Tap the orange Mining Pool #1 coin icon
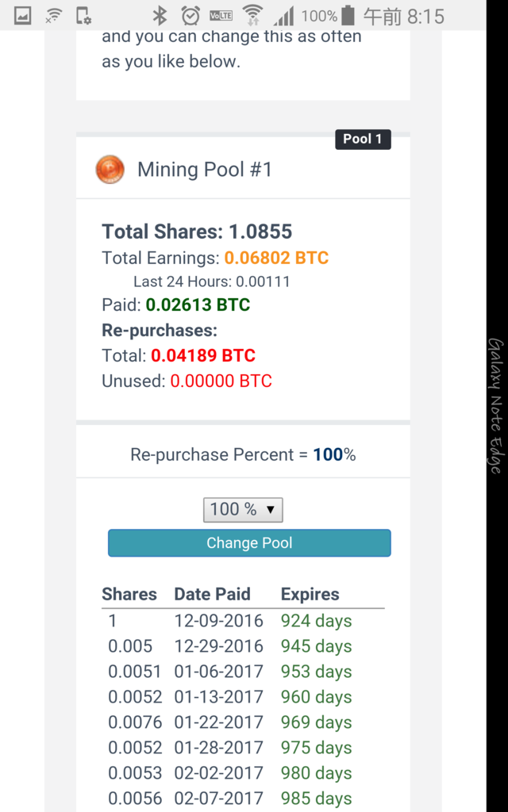 (110, 170)
